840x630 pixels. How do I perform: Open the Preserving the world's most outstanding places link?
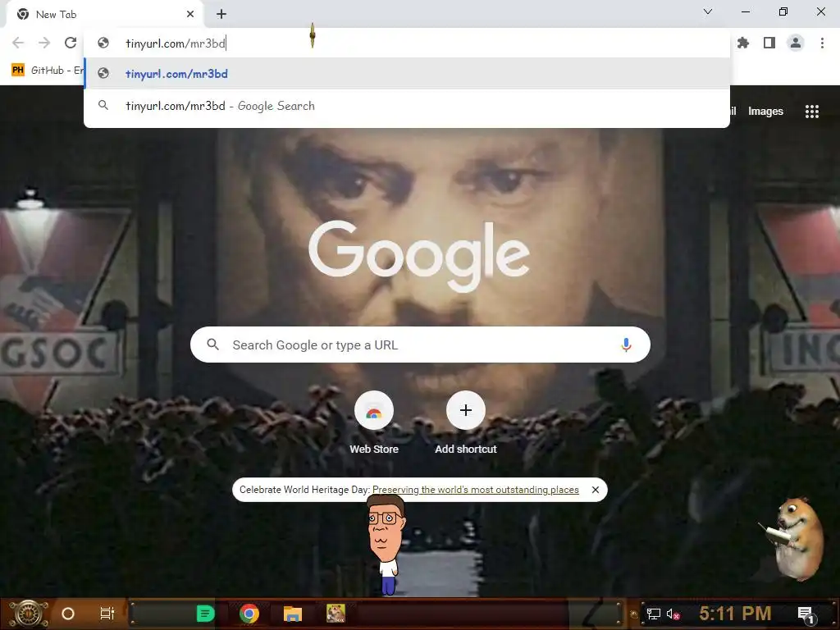[476, 490]
